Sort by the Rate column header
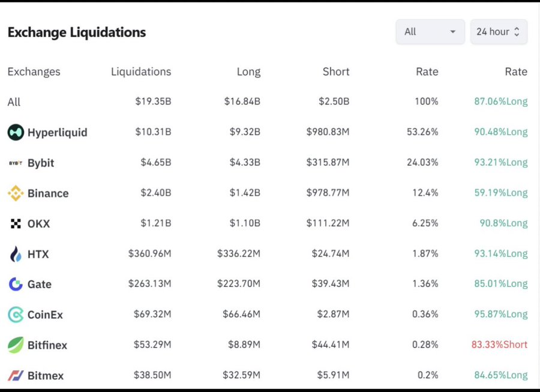540x392 pixels. pyautogui.click(x=427, y=71)
